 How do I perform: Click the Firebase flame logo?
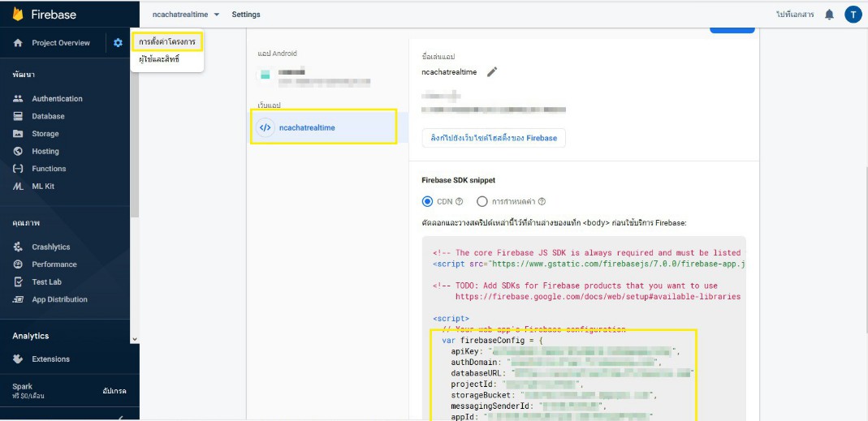18,15
